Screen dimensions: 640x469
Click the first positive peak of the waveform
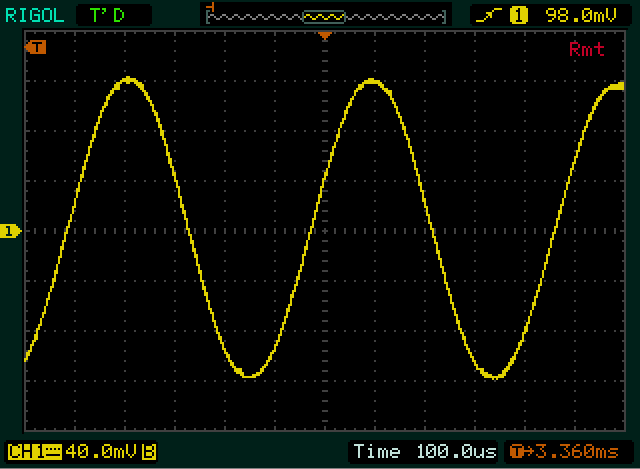tap(128, 79)
